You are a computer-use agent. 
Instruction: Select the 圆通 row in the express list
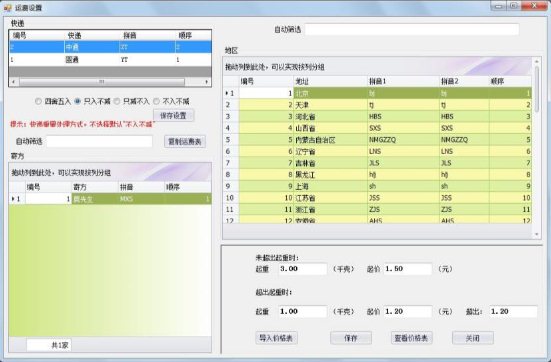point(110,59)
